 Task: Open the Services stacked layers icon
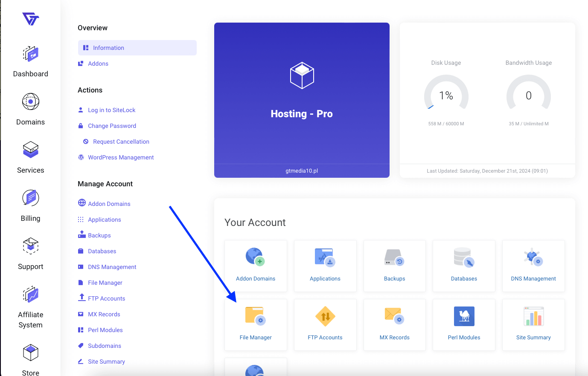coord(31,150)
